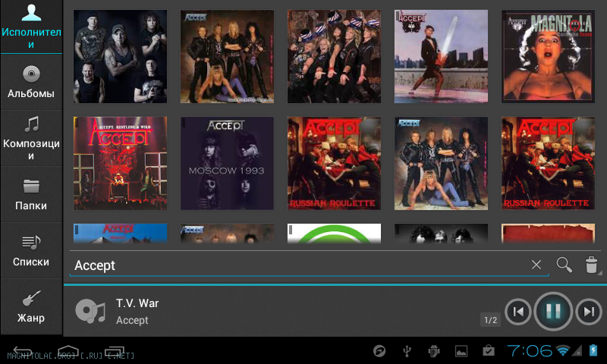Image resolution: width=607 pixels, height=364 pixels.
Task: Tap the shopping bag notification icon
Action: (x=489, y=350)
